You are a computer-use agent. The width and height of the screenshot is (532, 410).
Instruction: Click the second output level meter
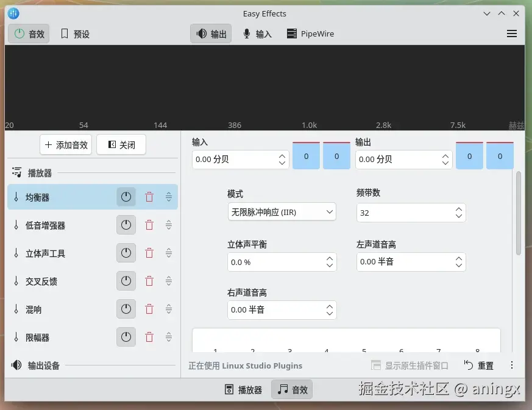500,156
